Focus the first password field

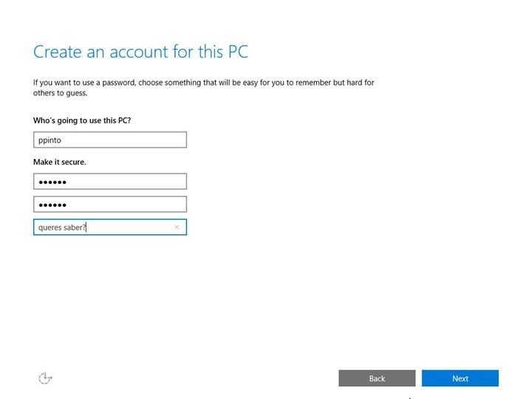pos(110,182)
